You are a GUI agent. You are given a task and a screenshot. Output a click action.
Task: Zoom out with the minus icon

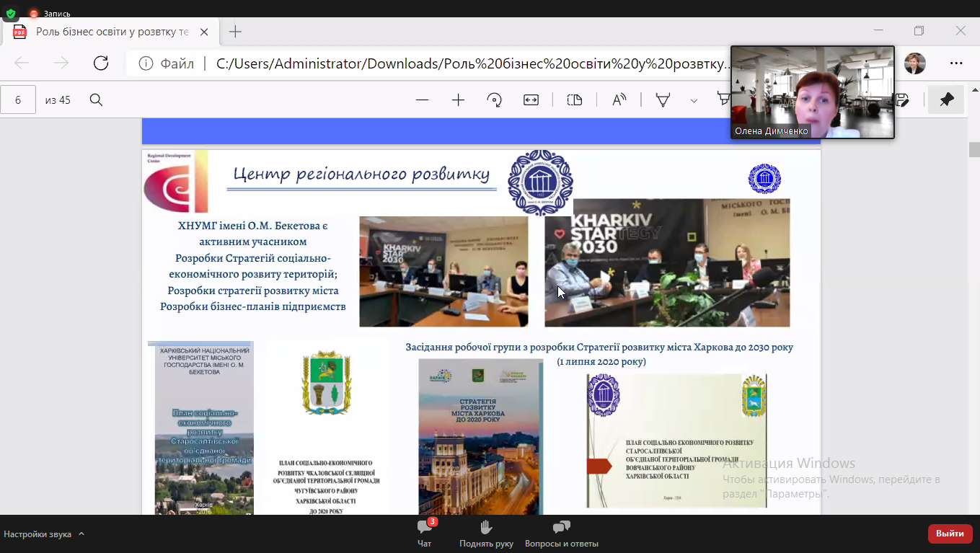pos(423,100)
